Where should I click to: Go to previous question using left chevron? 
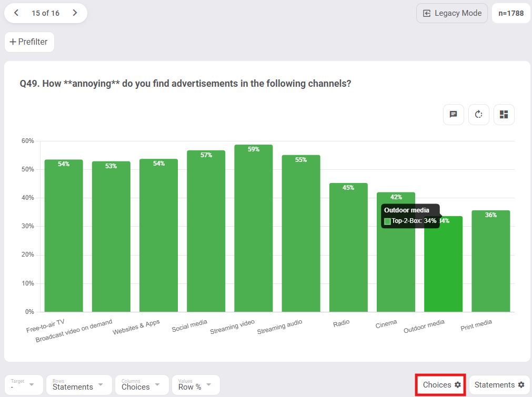point(16,13)
